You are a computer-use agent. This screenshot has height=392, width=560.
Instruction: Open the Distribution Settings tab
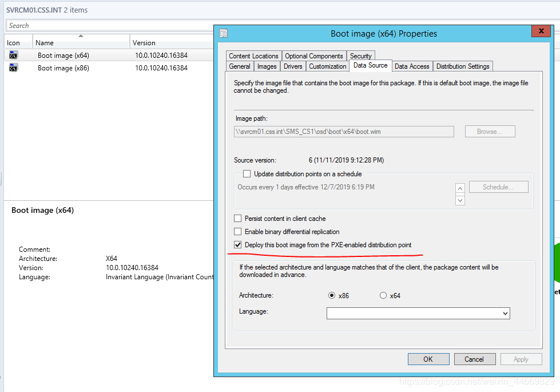pyautogui.click(x=463, y=66)
